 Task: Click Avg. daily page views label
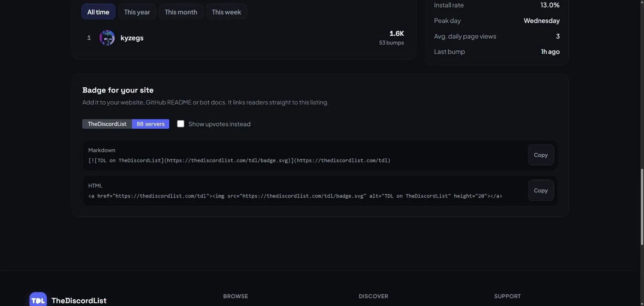point(465,36)
